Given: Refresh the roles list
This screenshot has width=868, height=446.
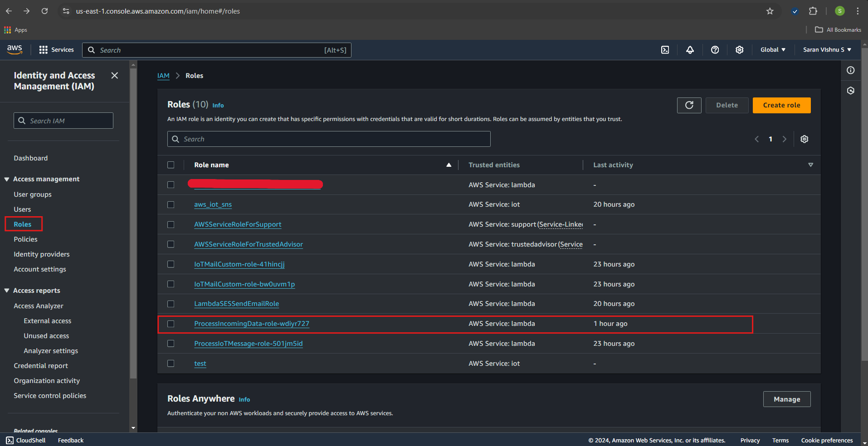Looking at the screenshot, I should (x=689, y=105).
